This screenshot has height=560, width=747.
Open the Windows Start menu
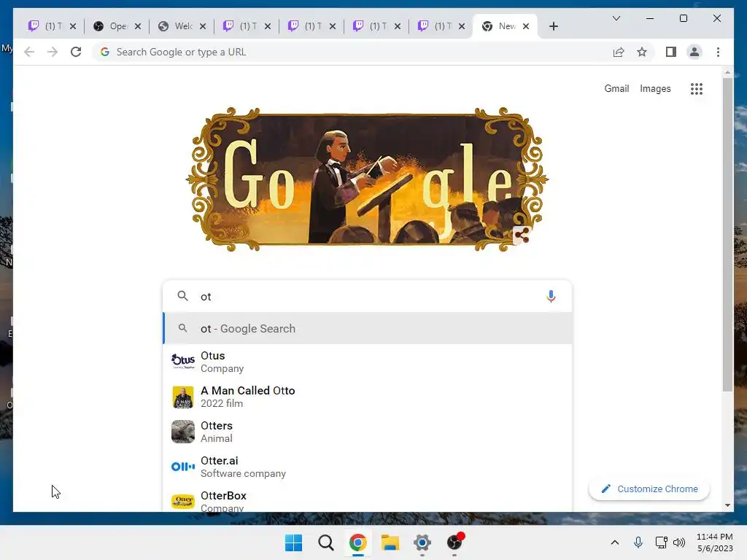293,542
